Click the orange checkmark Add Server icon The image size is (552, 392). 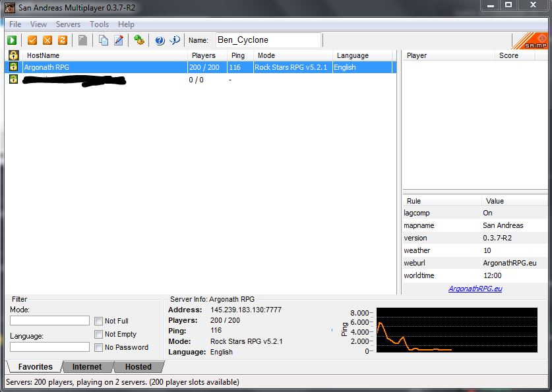[x=32, y=40]
